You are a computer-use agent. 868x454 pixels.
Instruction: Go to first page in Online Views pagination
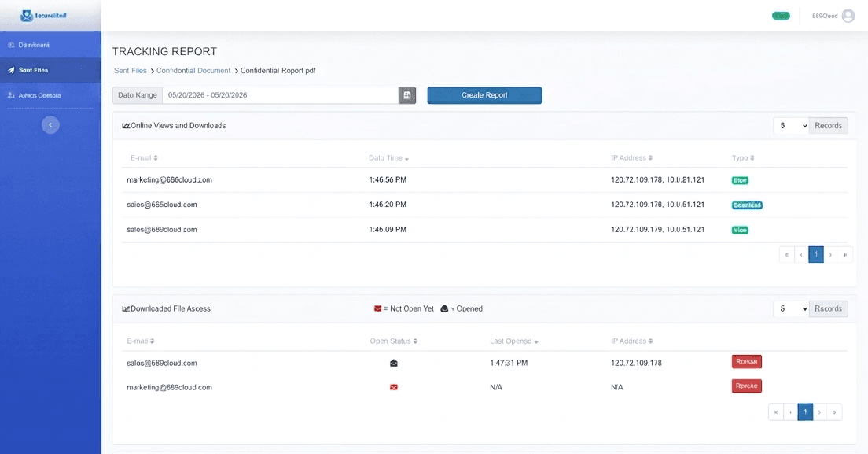[786, 255]
